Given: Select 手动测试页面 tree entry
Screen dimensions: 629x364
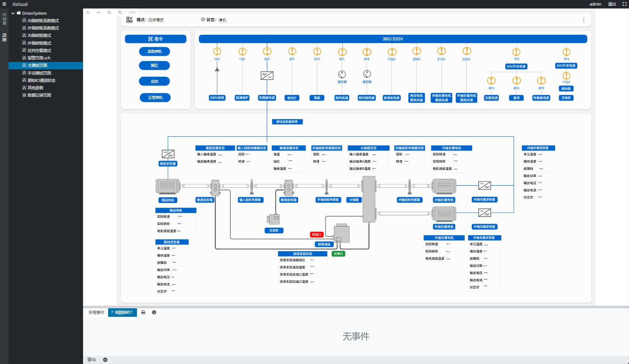Looking at the screenshot, I should coord(39,73).
